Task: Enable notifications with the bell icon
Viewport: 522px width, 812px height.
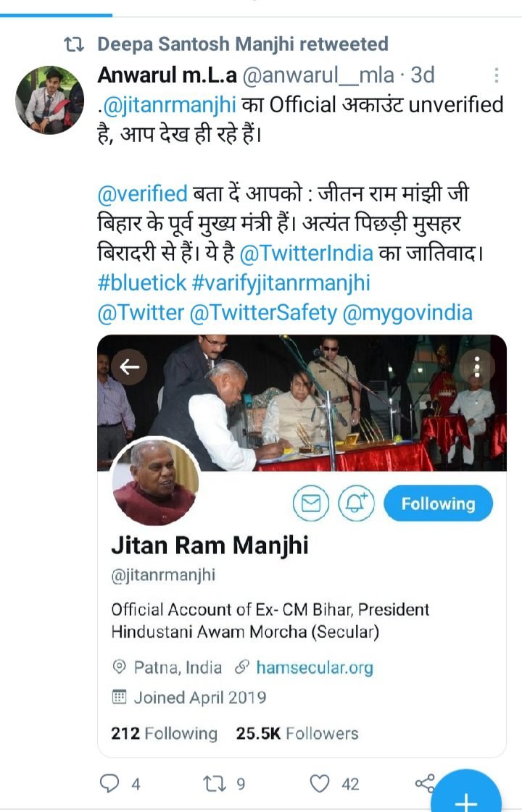Action: (x=356, y=503)
